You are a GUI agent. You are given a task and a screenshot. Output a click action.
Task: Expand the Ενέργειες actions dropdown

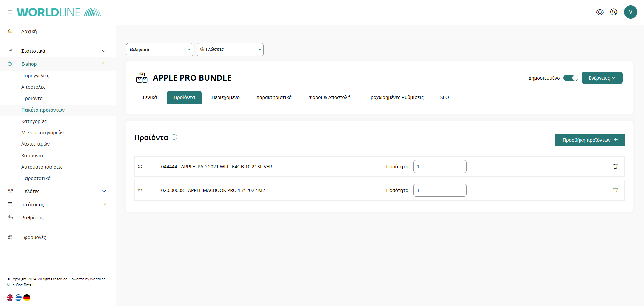(x=602, y=78)
